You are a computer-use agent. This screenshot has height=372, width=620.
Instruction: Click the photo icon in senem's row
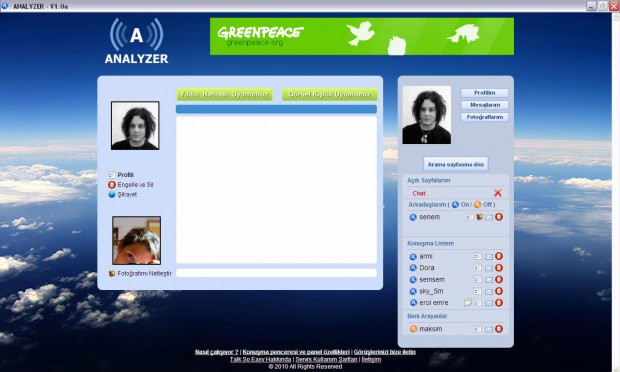479,217
